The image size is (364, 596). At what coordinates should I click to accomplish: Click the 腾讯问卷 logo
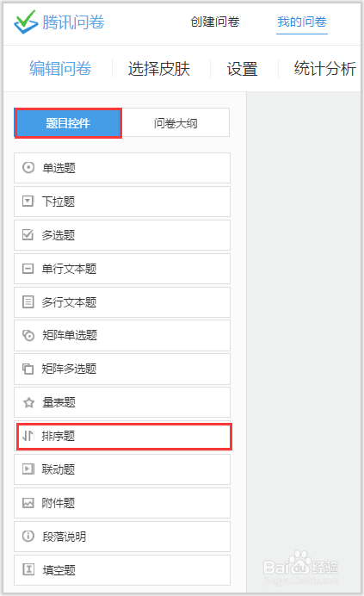click(59, 22)
